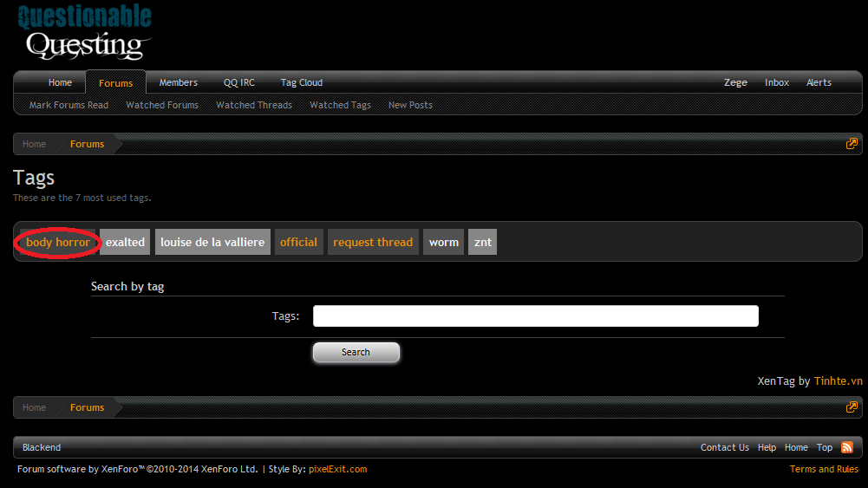
Task: Open the Zege account menu
Action: pos(735,82)
